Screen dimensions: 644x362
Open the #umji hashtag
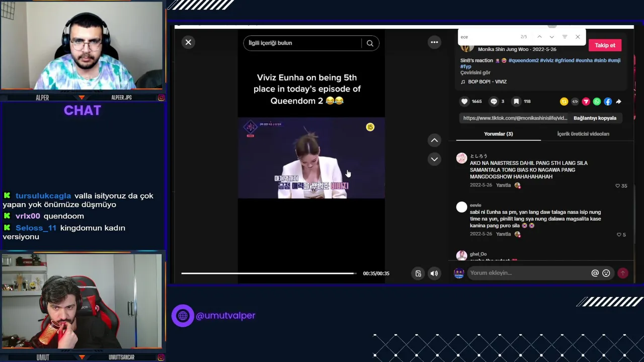tap(614, 60)
